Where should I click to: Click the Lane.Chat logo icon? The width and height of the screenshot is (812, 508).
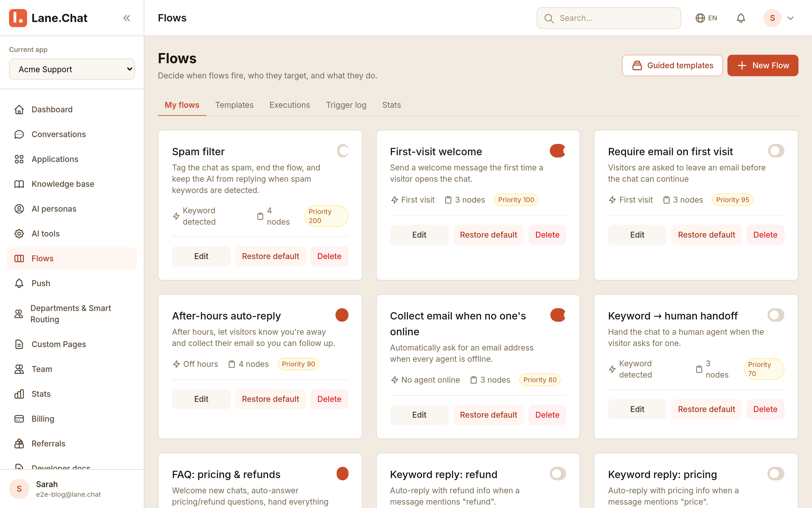18,18
